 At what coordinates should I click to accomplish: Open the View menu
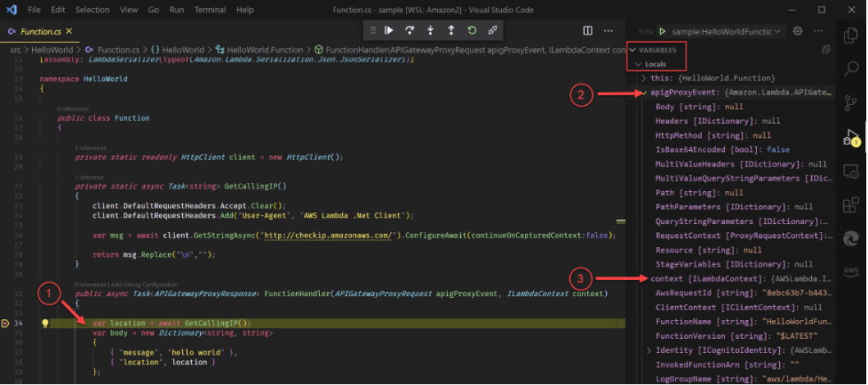pos(129,10)
